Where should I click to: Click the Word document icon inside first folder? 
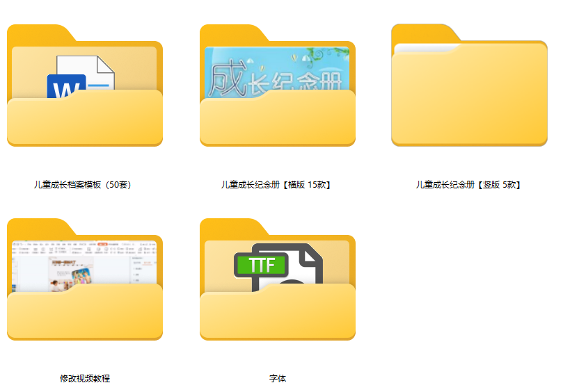tap(81, 76)
